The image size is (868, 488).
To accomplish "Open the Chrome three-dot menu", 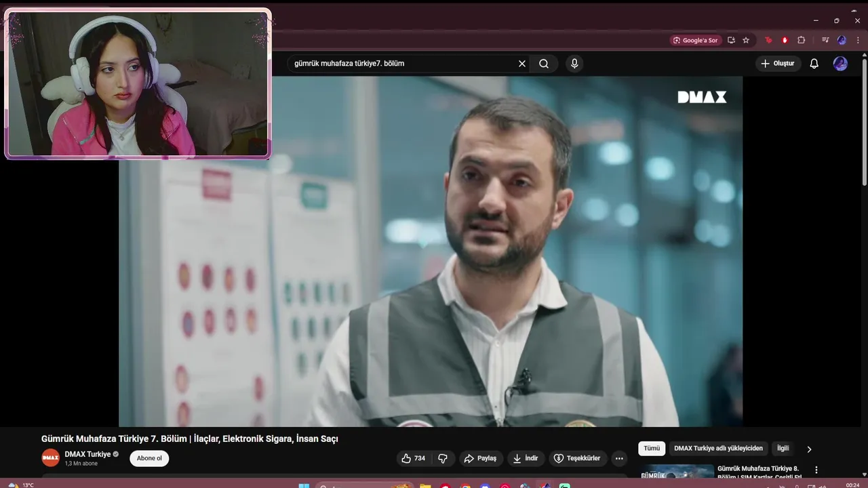I will click(x=857, y=40).
